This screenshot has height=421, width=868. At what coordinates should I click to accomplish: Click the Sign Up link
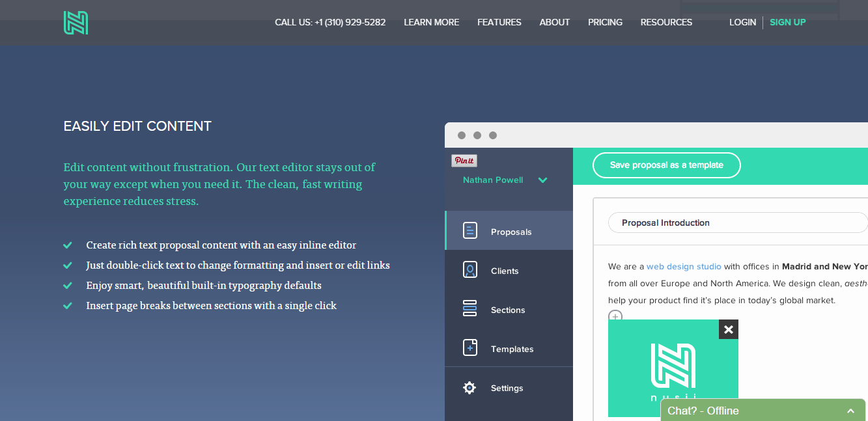pyautogui.click(x=787, y=22)
